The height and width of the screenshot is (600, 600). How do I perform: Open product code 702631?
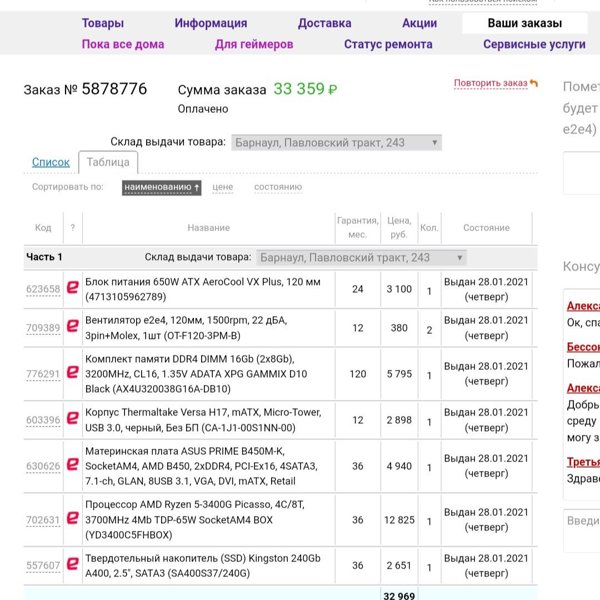43,520
